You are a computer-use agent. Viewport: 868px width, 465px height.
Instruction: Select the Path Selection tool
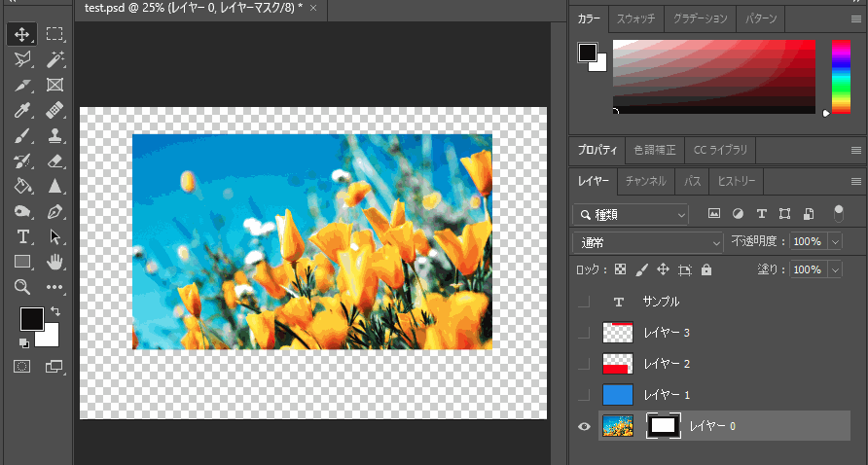tap(54, 237)
